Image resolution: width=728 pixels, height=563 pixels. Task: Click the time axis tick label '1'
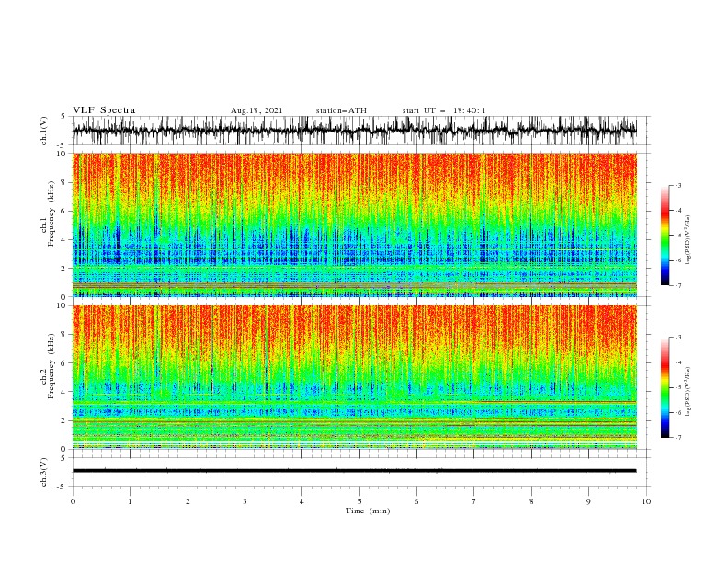pyautogui.click(x=131, y=501)
